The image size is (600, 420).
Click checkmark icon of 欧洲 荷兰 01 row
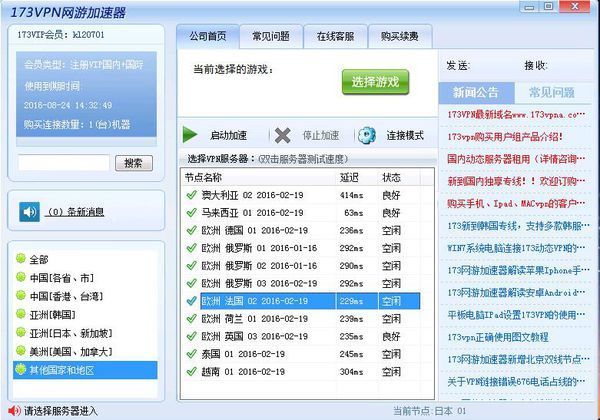[191, 319]
